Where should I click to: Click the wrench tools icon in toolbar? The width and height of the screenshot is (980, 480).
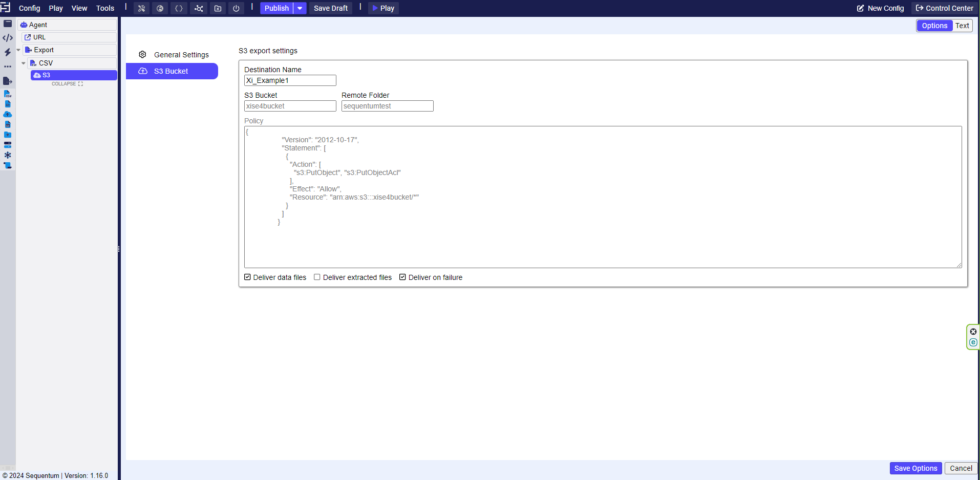(x=141, y=8)
